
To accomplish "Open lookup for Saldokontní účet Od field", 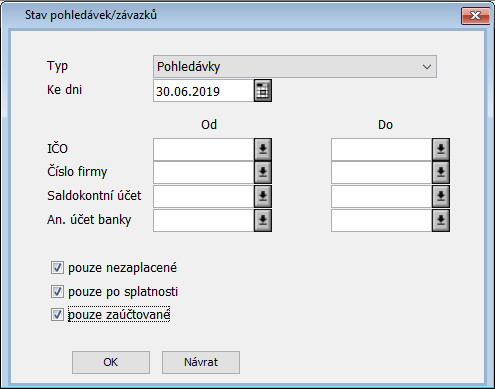I will coord(263,196).
